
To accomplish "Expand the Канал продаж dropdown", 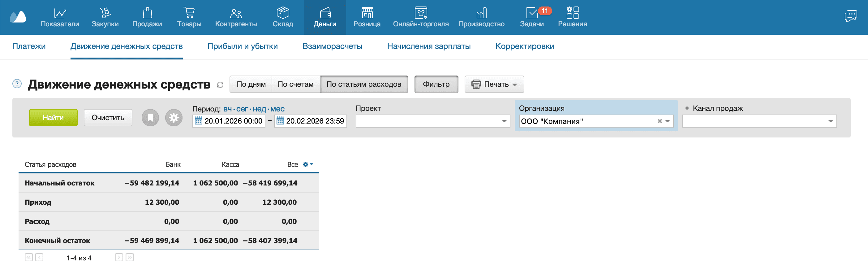I will 831,121.
